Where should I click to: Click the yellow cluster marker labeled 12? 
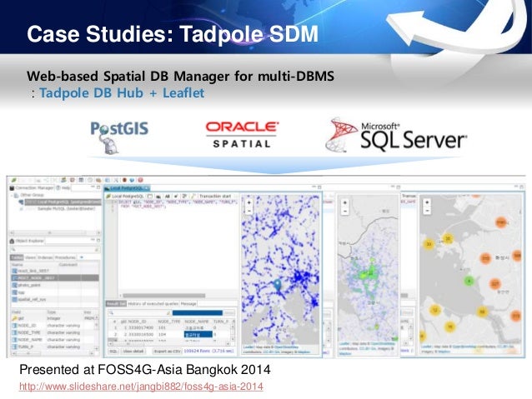[x=435, y=310]
